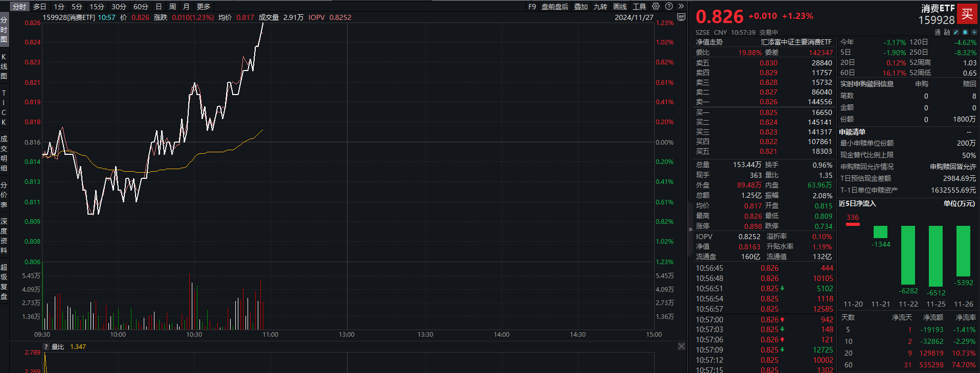Close the 量比 indicator sub-panel
This screenshot has height=373, width=980.
[x=681, y=346]
